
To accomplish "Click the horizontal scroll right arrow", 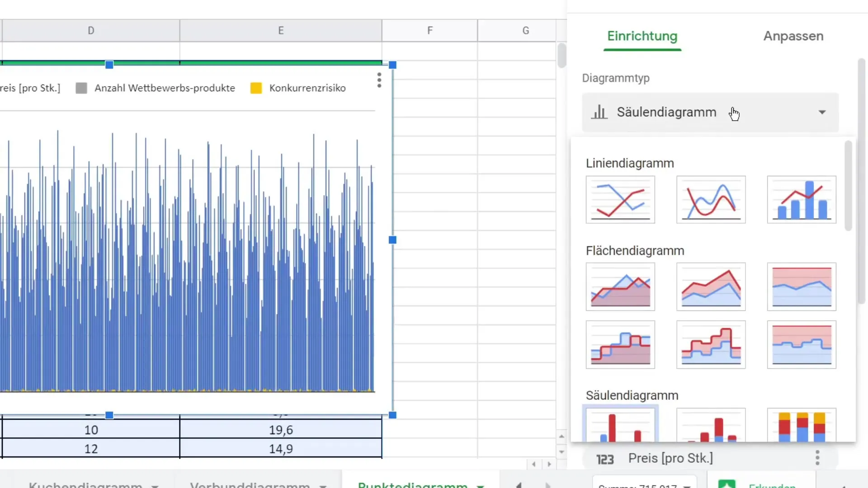I will click(549, 464).
